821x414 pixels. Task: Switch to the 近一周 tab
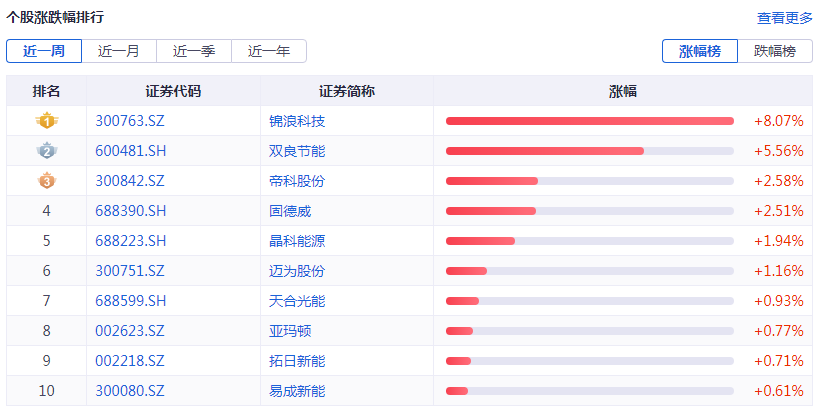[x=44, y=51]
